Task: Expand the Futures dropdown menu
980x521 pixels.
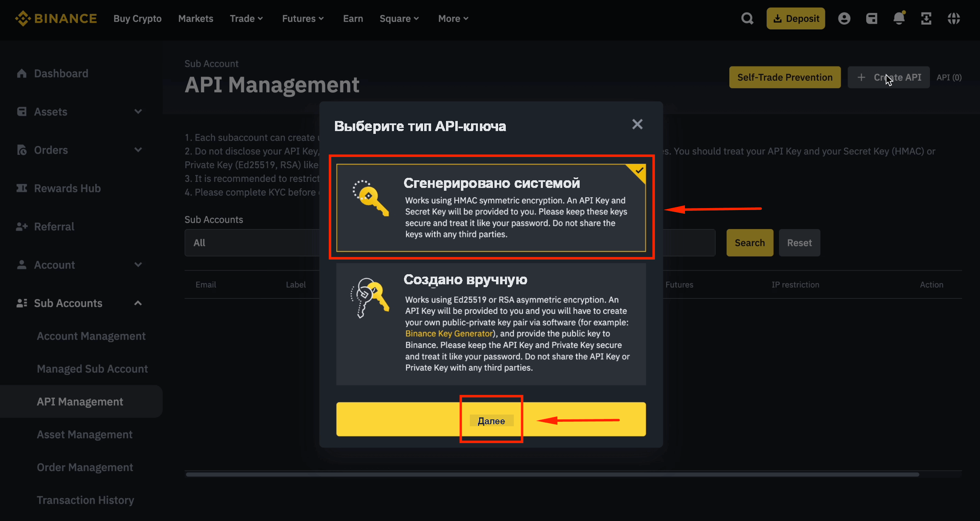Action: click(x=303, y=19)
